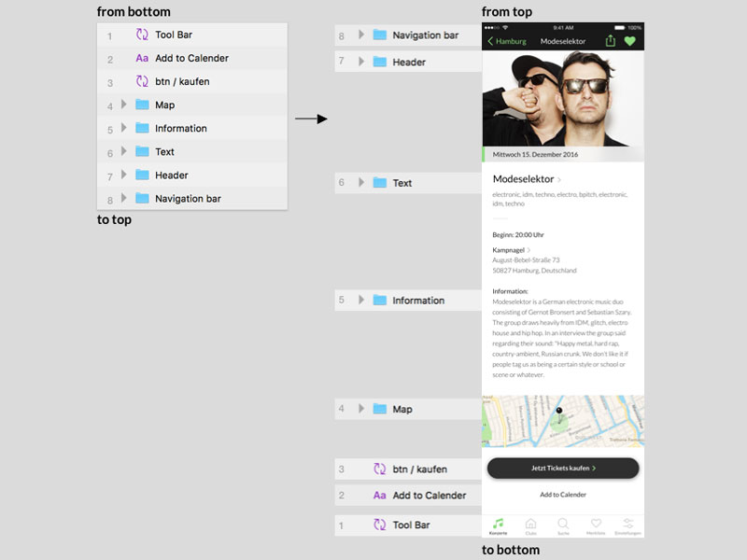Click symbol icon of btn / kaufen in left list
The image size is (747, 560).
click(x=142, y=81)
